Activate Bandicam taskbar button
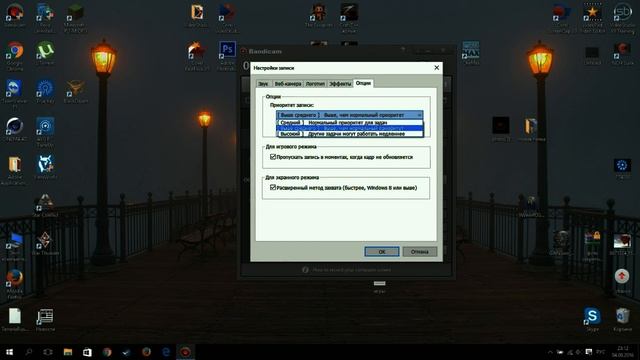Image resolution: width=640 pixels, height=360 pixels. (x=185, y=352)
